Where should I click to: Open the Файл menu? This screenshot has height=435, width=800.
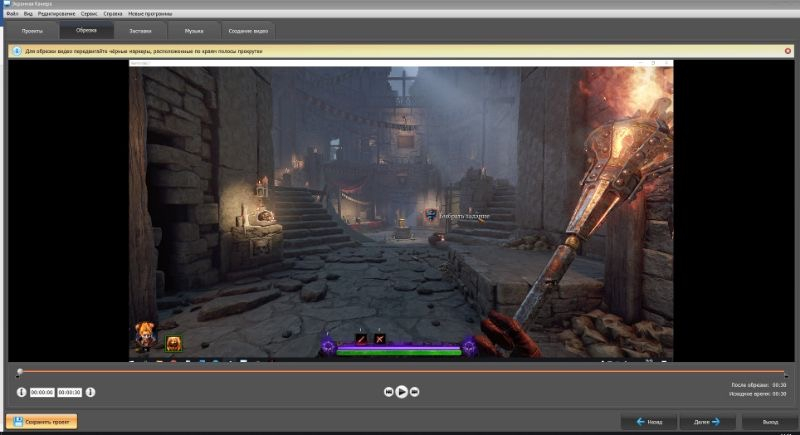click(13, 14)
